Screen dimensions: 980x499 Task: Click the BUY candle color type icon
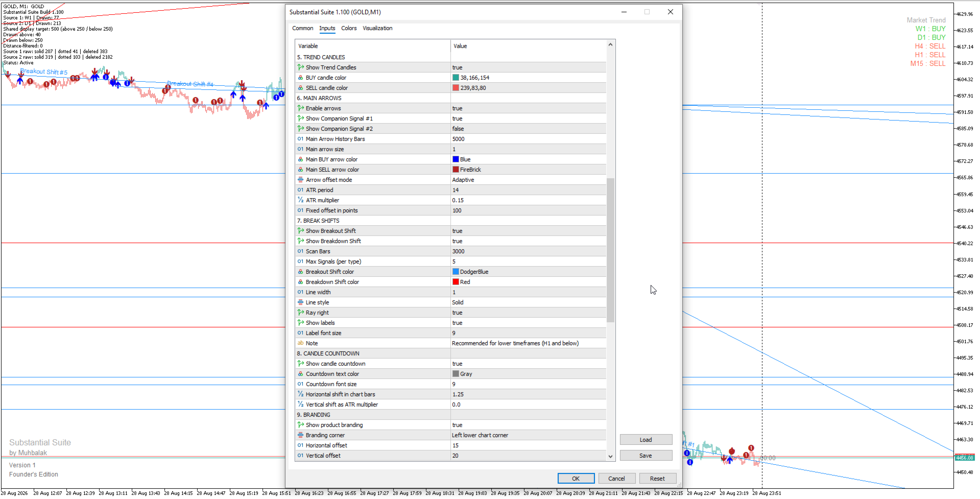coord(301,78)
